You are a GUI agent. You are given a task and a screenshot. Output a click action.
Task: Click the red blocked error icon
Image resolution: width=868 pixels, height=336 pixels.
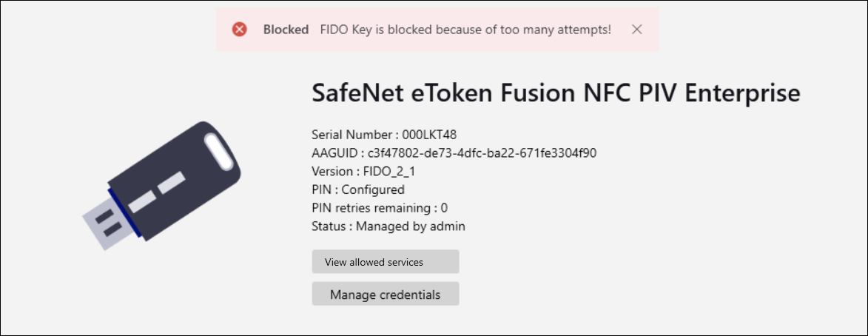[240, 30]
